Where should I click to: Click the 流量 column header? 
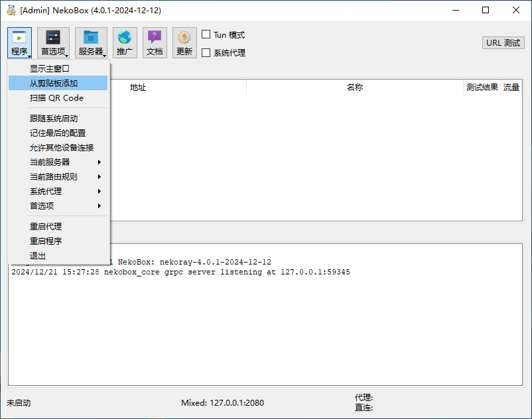point(511,88)
